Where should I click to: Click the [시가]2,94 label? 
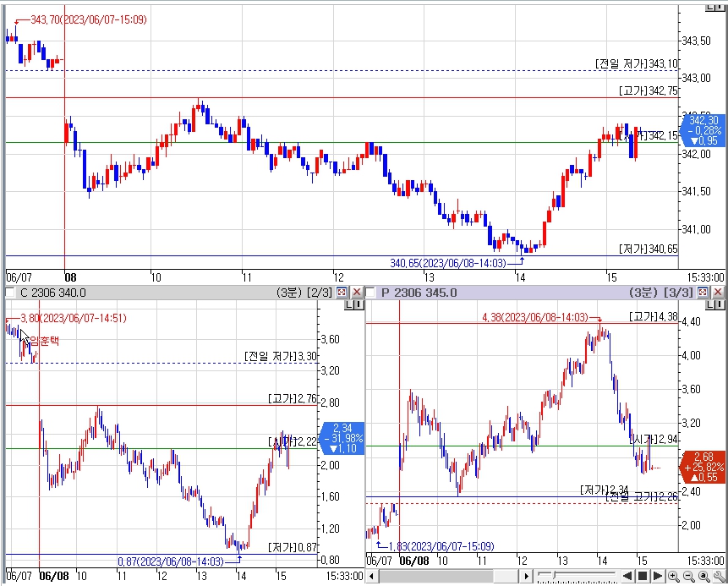tap(654, 439)
